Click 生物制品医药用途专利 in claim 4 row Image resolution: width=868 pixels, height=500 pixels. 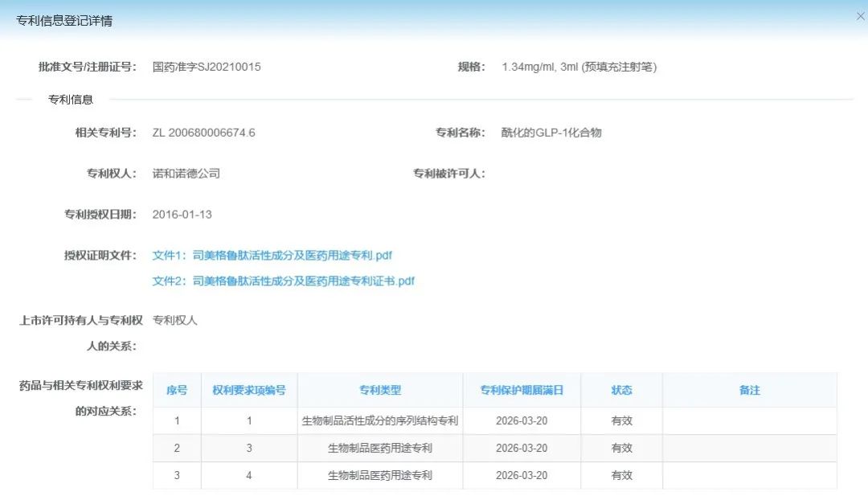[379, 475]
